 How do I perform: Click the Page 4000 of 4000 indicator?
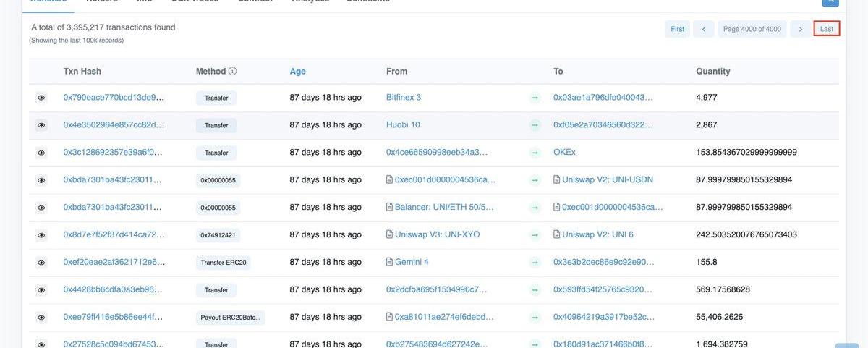752,29
